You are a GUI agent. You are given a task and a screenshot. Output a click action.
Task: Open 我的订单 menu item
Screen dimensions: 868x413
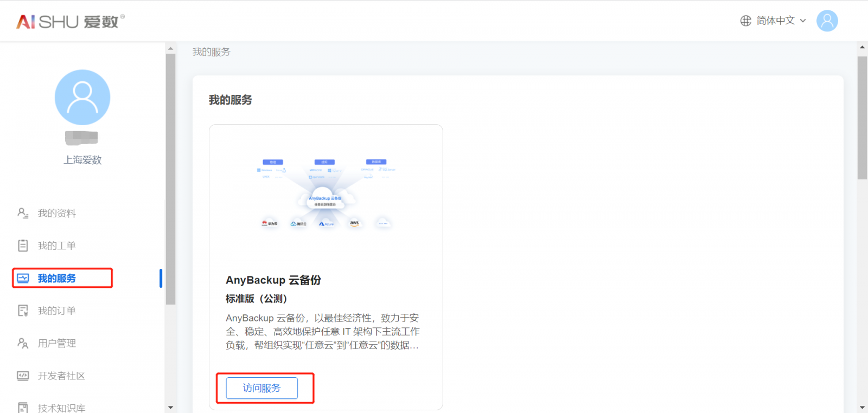tap(56, 311)
